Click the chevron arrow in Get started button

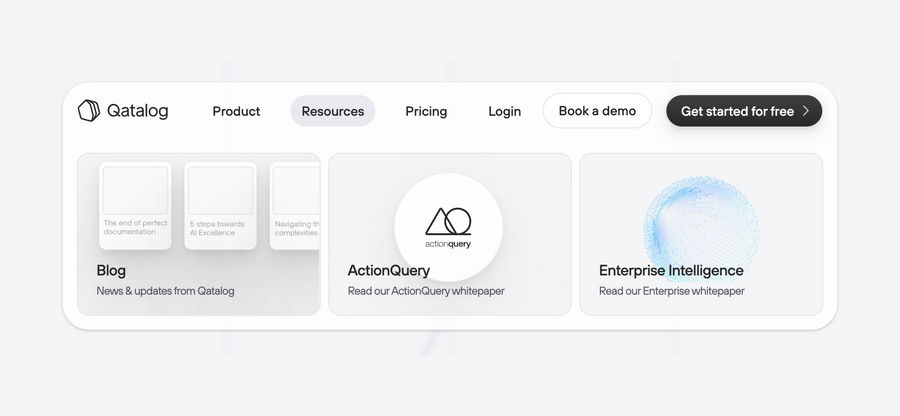[x=806, y=111]
